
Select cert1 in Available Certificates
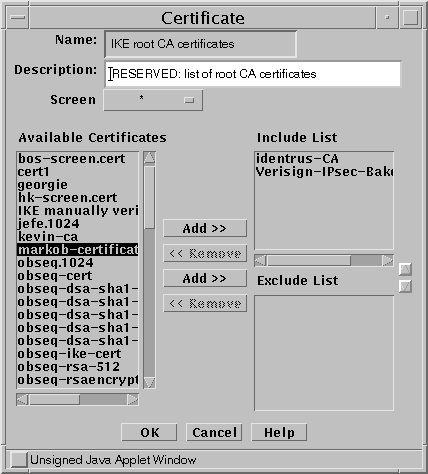[x=77, y=172]
